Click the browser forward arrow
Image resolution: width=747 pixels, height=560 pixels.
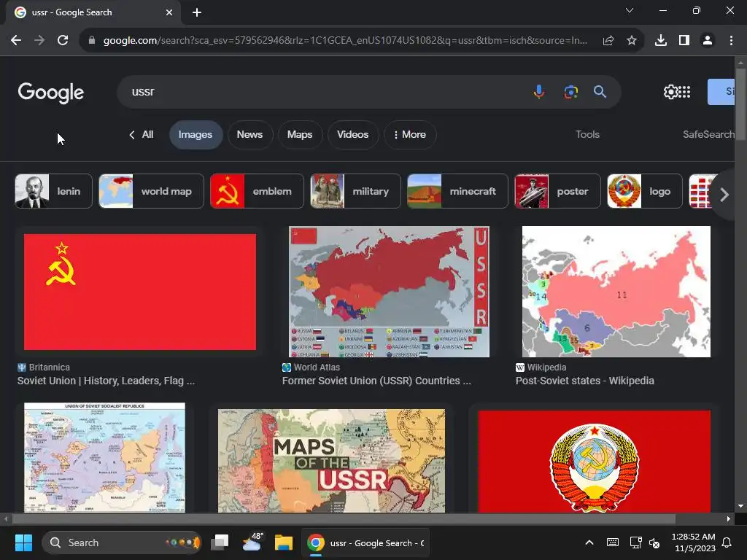[x=39, y=41]
